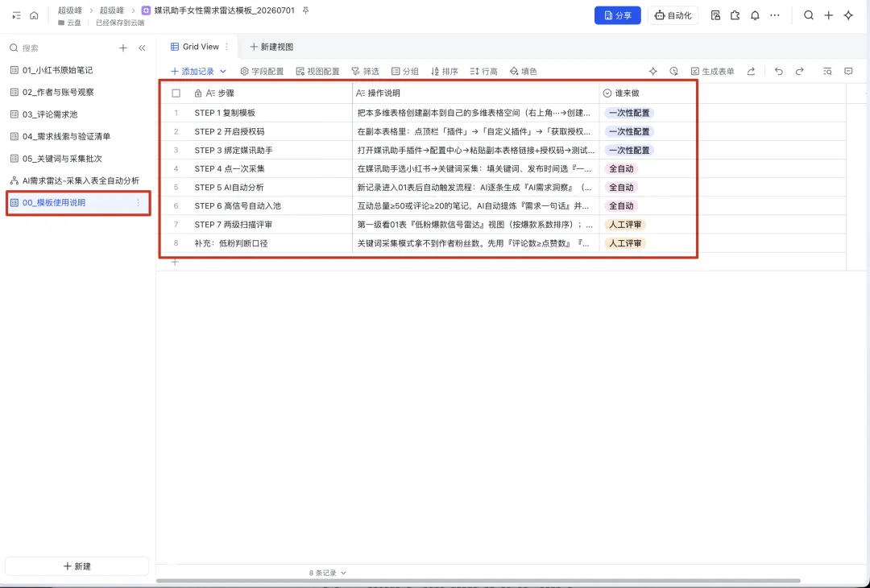Open the 筛选 filter tool
This screenshot has width=870, height=588.
point(365,71)
